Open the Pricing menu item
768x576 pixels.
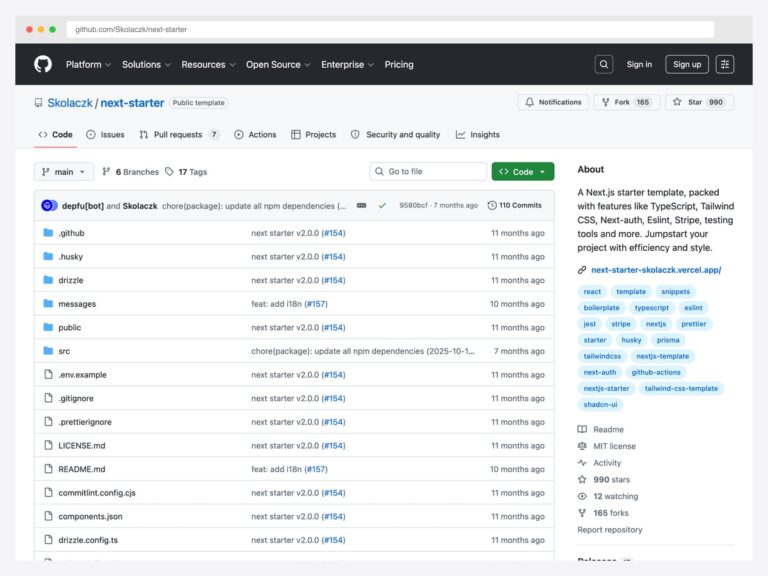[x=399, y=64]
